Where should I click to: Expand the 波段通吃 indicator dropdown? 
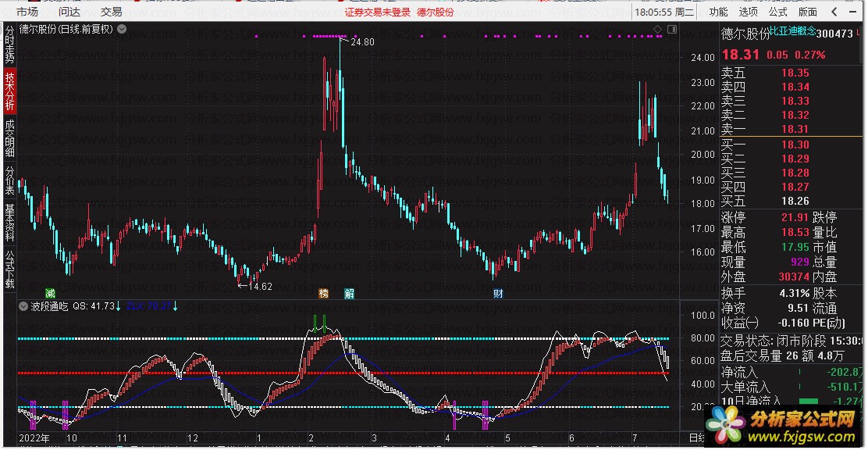(x=23, y=306)
